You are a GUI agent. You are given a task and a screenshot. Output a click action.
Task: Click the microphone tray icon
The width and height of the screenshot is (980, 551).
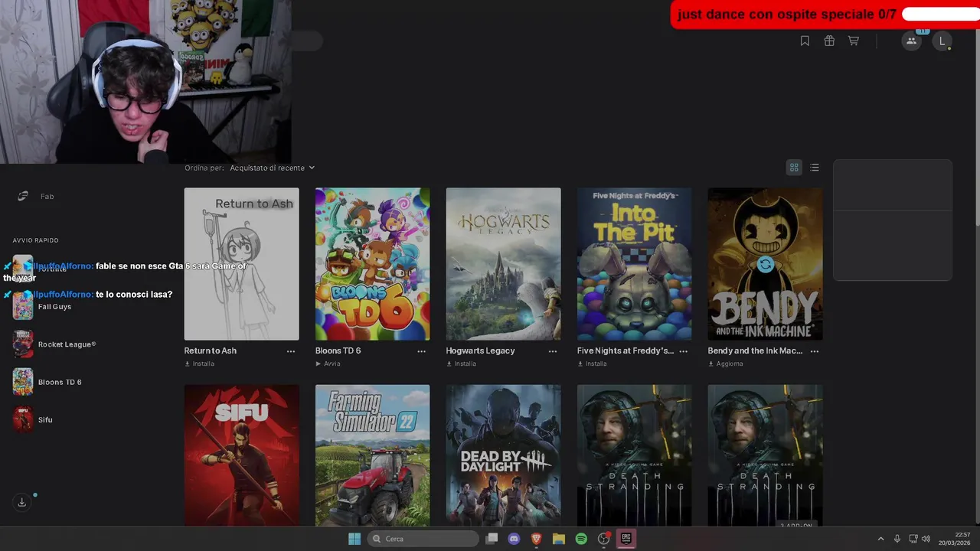pos(897,539)
